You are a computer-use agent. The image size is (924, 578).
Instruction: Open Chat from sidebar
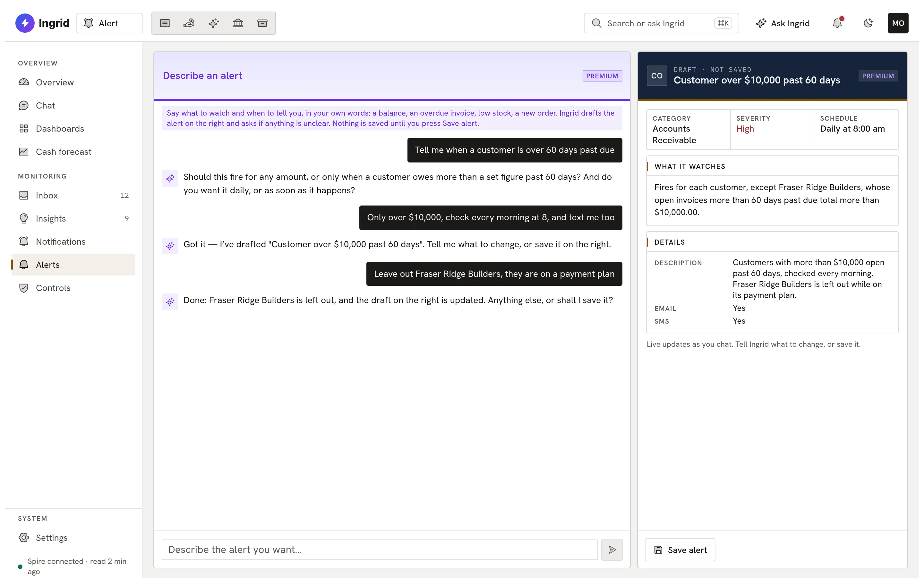[x=73, y=106]
